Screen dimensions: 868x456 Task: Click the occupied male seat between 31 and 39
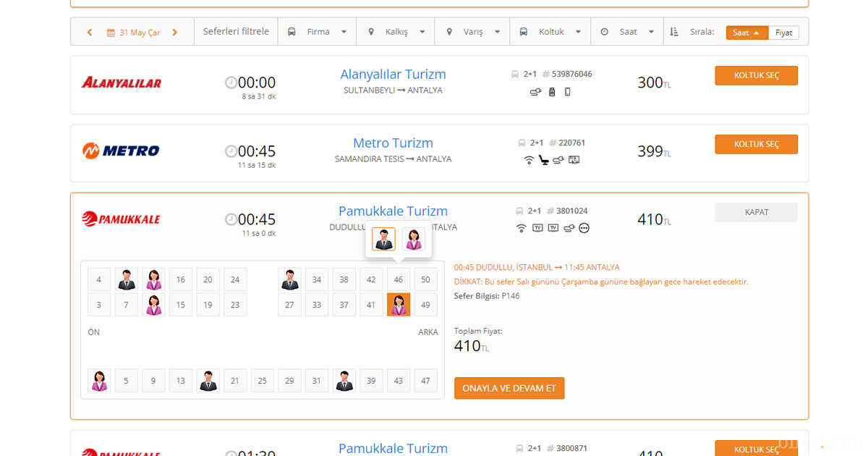344,381
